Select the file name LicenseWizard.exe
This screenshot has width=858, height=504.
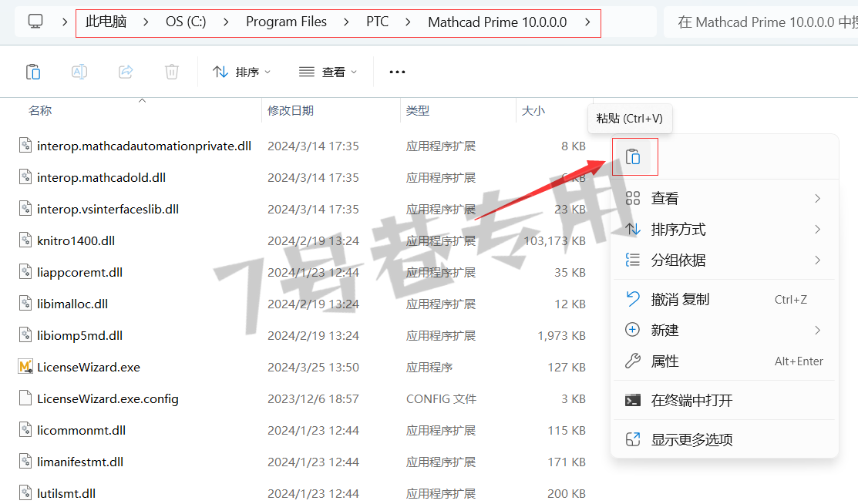[89, 367]
